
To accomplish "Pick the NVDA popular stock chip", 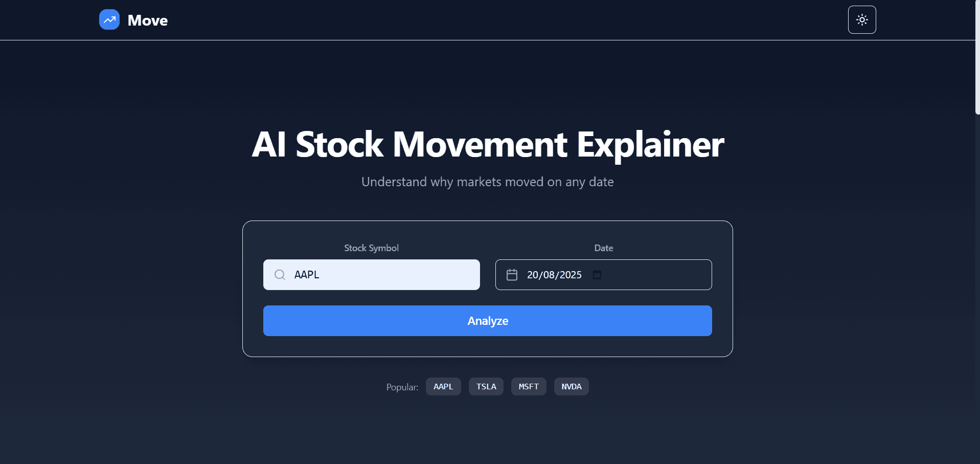I will tap(571, 387).
